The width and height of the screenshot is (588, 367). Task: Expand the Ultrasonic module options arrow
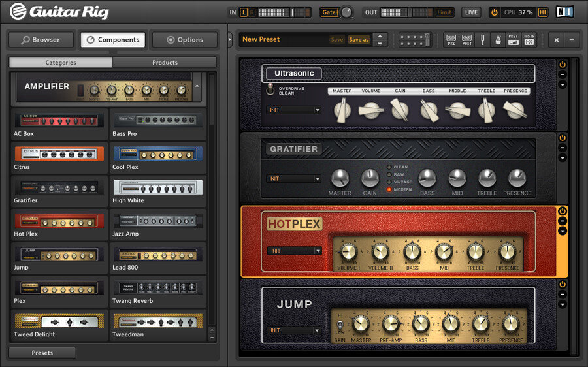(563, 85)
